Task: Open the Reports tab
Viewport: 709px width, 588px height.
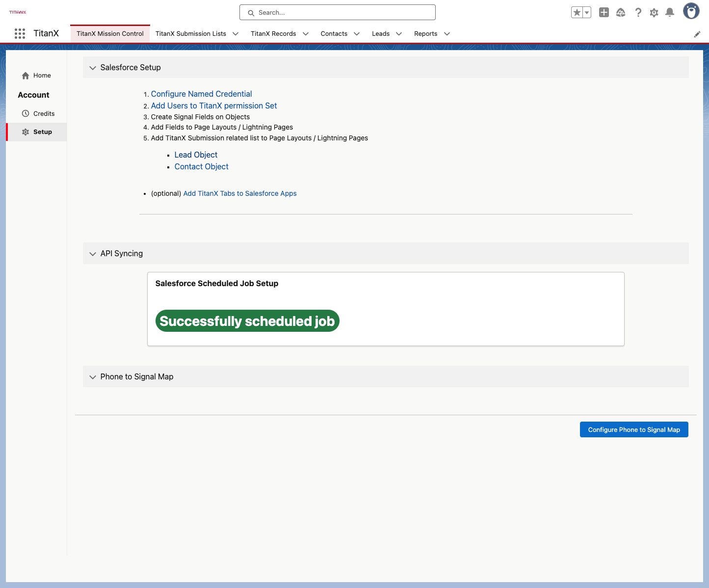Action: click(426, 34)
